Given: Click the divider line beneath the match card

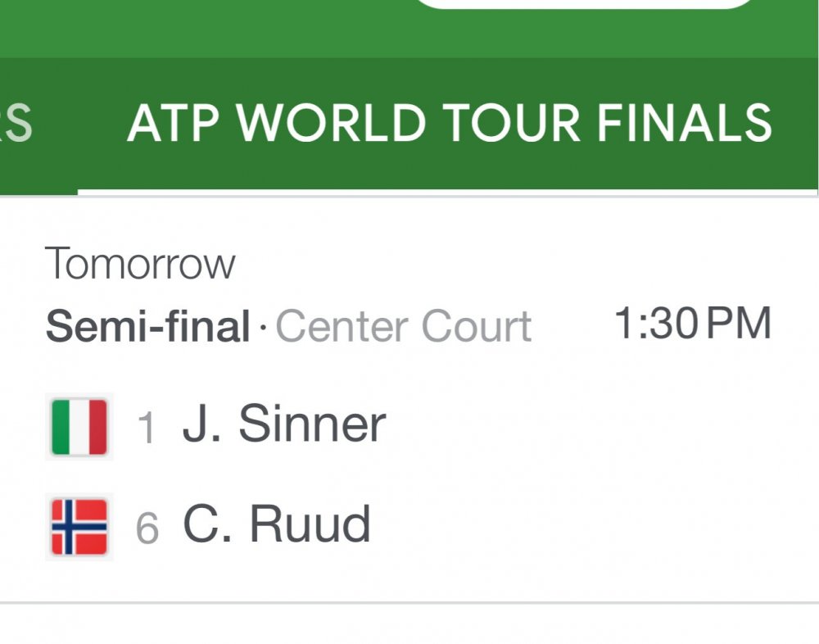Looking at the screenshot, I should [409, 603].
